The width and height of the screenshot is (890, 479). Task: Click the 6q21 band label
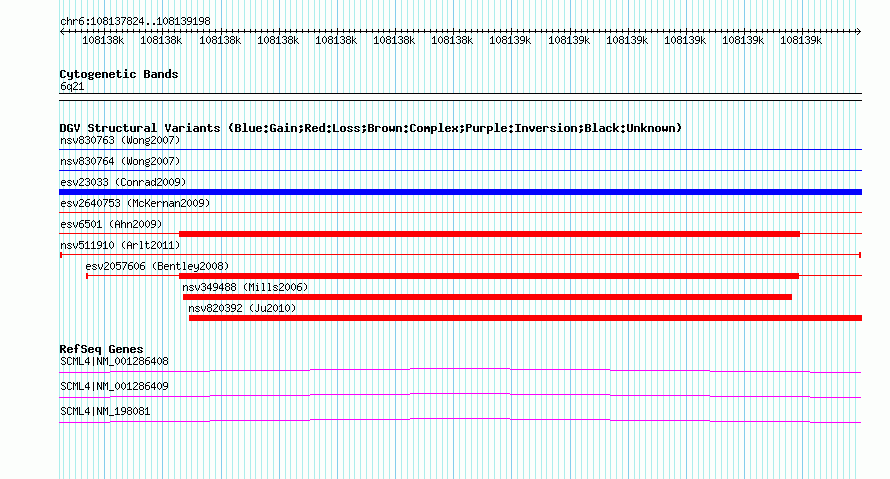(72, 86)
